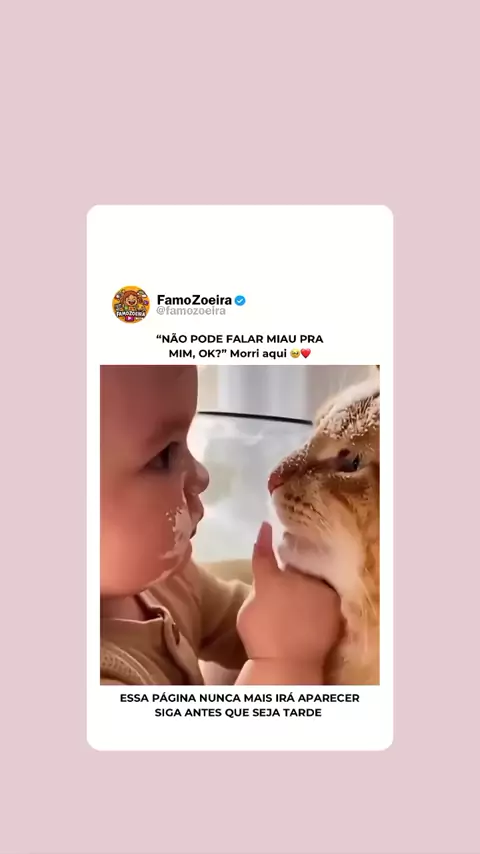Screen dimensions: 480x854
Task: Click the cat's eye in the video
Action: tap(350, 463)
